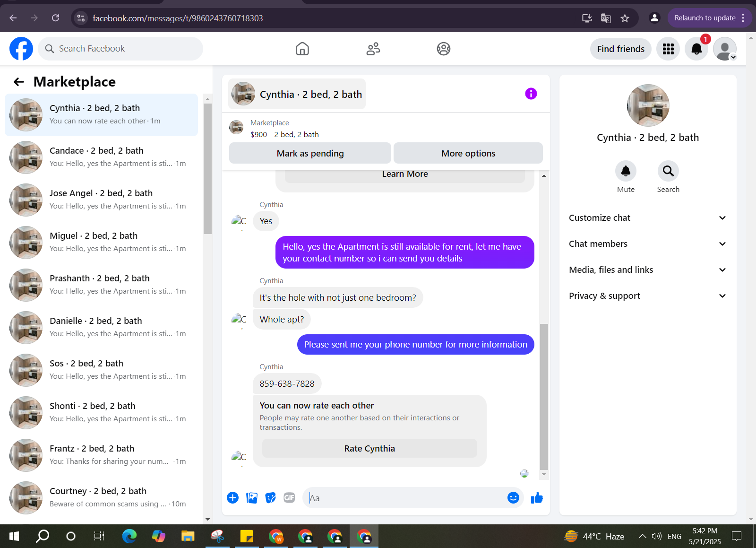Open the Jose Angel conversation
Image resolution: width=756 pixels, height=548 pixels.
pos(101,200)
